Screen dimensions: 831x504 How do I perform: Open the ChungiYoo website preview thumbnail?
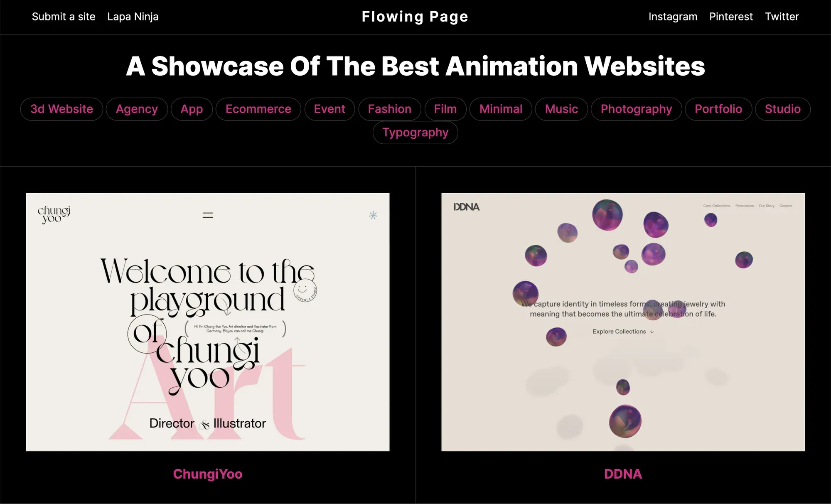click(207, 322)
